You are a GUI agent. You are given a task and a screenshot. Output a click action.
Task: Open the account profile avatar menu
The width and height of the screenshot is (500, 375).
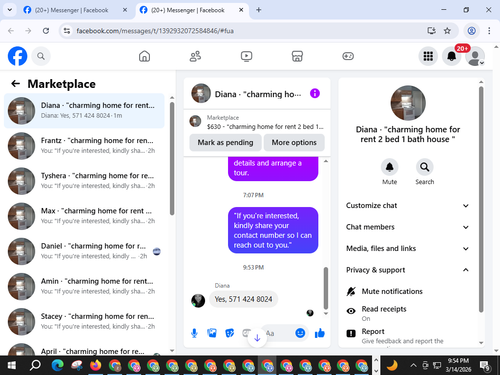[475, 56]
